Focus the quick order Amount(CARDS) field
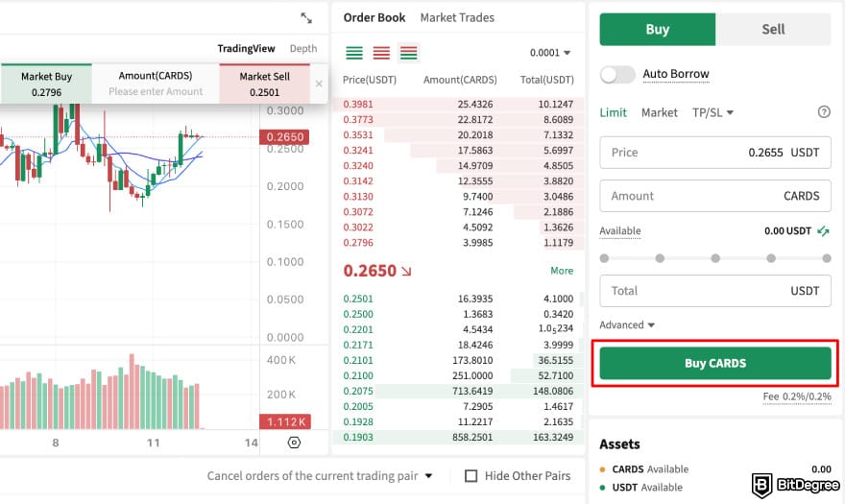The width and height of the screenshot is (845, 504). (156, 84)
